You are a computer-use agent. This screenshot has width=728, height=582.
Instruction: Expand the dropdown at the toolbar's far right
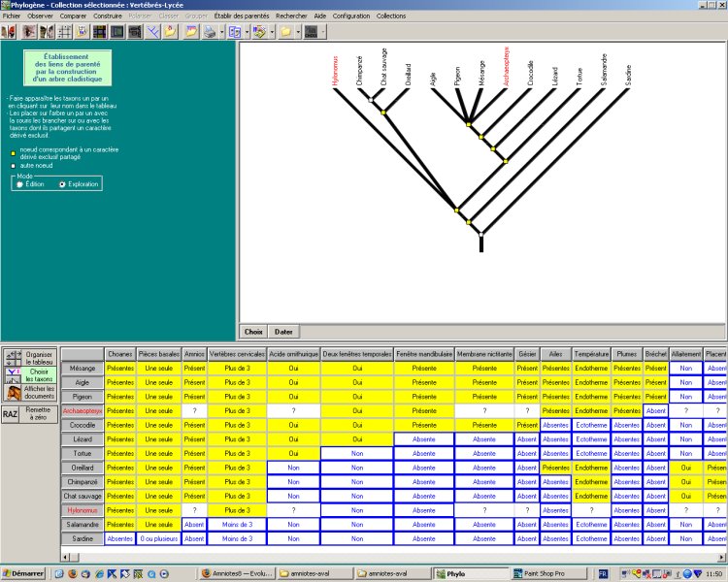[x=322, y=32]
